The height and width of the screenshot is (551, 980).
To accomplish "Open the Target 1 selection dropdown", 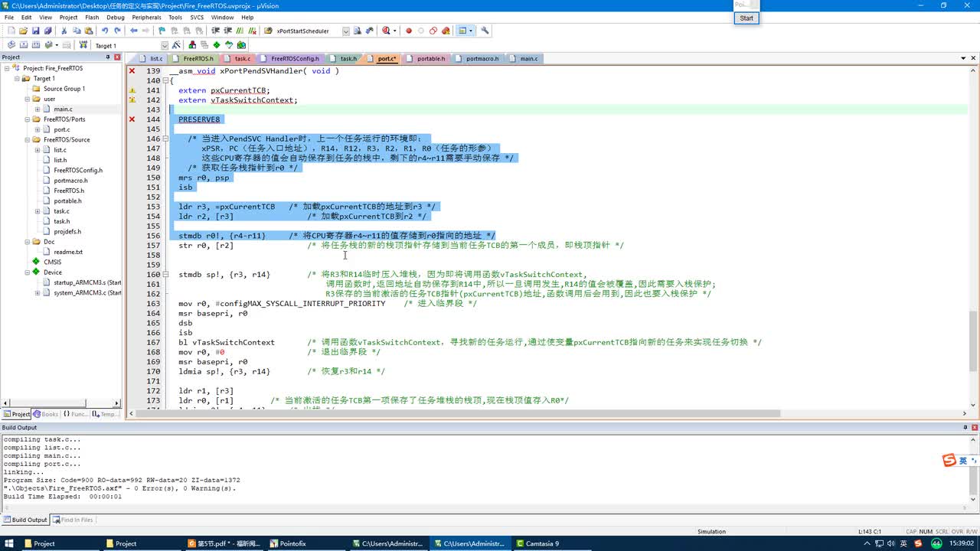I will pos(165,46).
